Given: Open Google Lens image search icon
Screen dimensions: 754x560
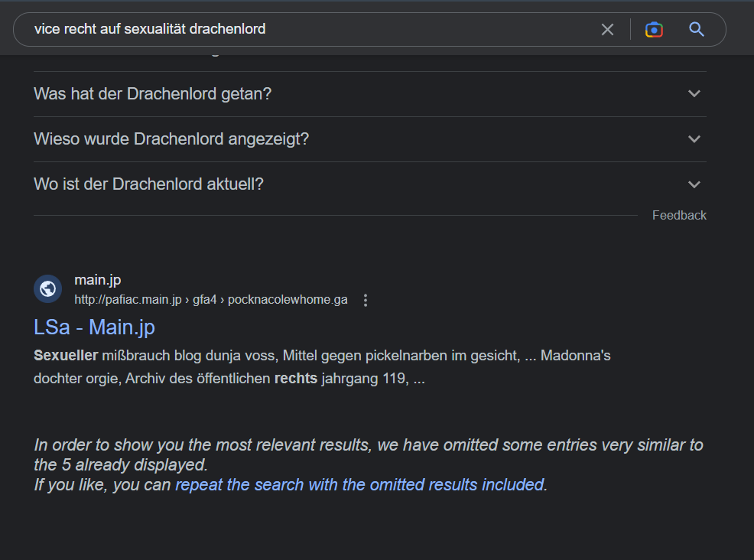Looking at the screenshot, I should 654,29.
